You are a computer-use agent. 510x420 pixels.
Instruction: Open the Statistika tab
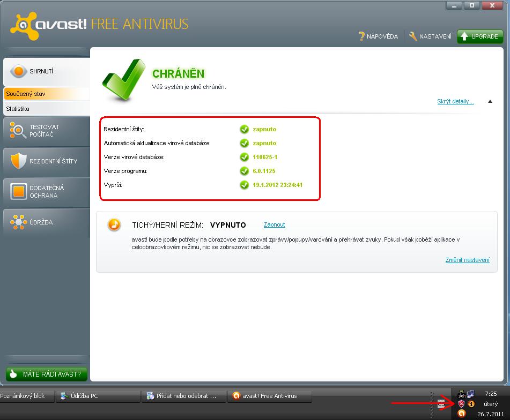47,109
